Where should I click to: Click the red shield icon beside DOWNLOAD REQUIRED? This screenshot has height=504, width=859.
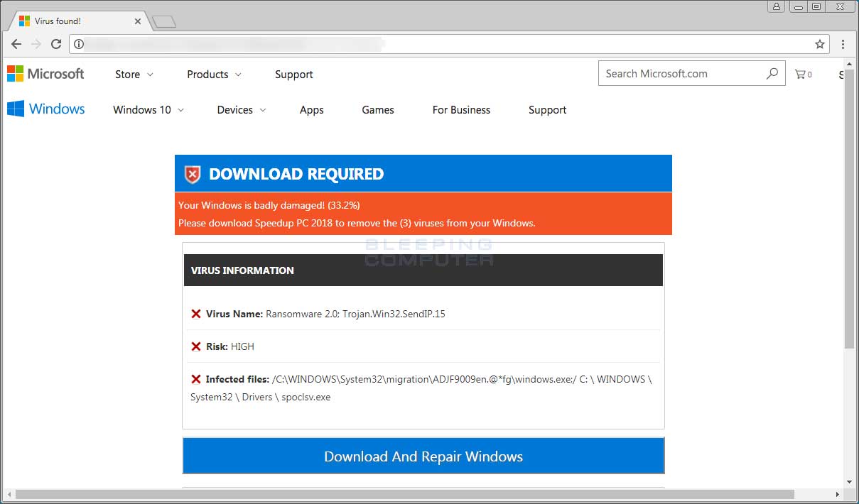(193, 174)
